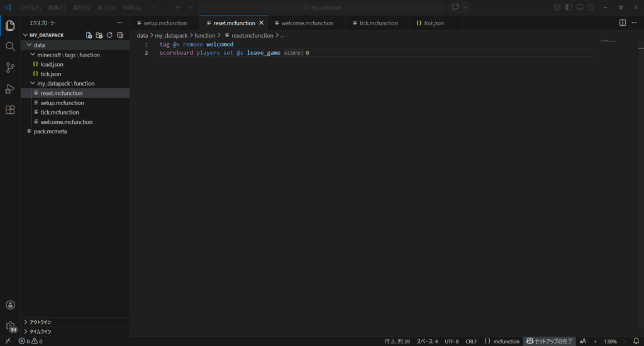Toggle secondary sidebar visibility in title bar
The image size is (644, 346).
[x=591, y=7]
